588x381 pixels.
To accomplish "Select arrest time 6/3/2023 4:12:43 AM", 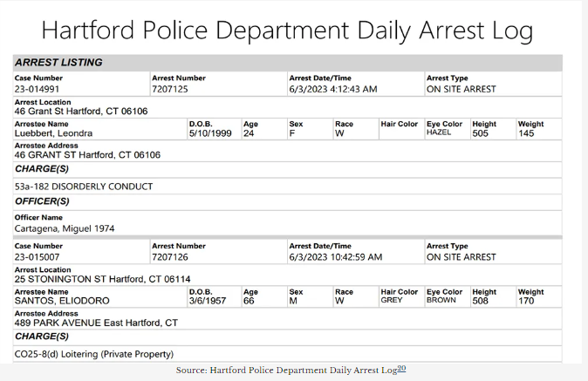I will tap(333, 89).
